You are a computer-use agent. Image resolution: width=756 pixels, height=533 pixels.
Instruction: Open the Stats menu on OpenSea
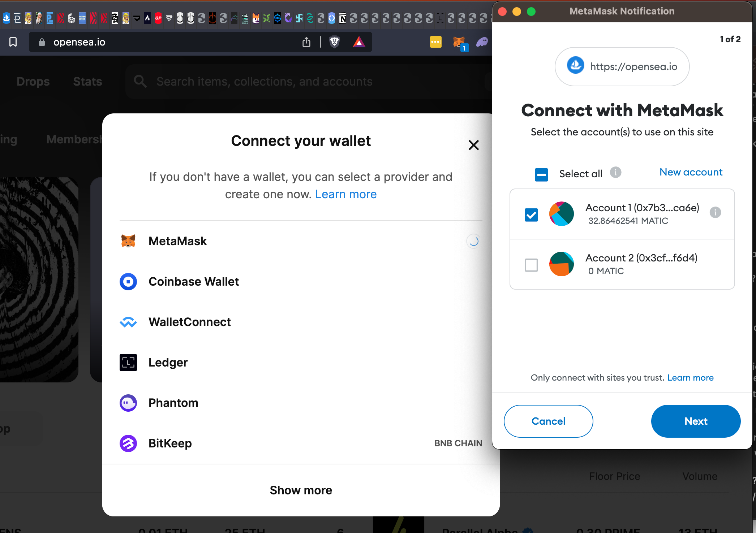pyautogui.click(x=87, y=82)
